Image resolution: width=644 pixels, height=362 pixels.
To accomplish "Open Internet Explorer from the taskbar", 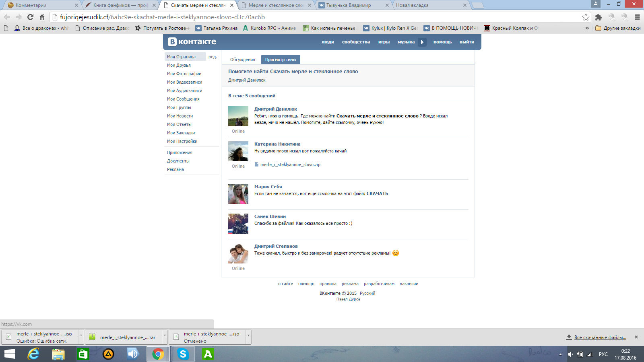I will [33, 354].
